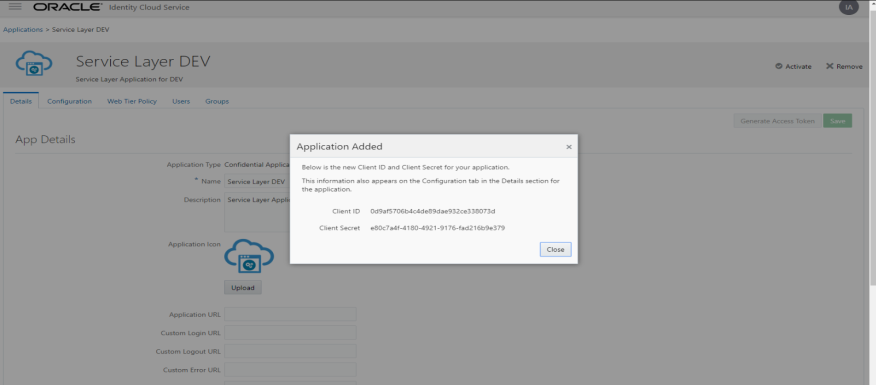Switch to the Configuration tab
The height and width of the screenshot is (385, 876).
coord(69,101)
